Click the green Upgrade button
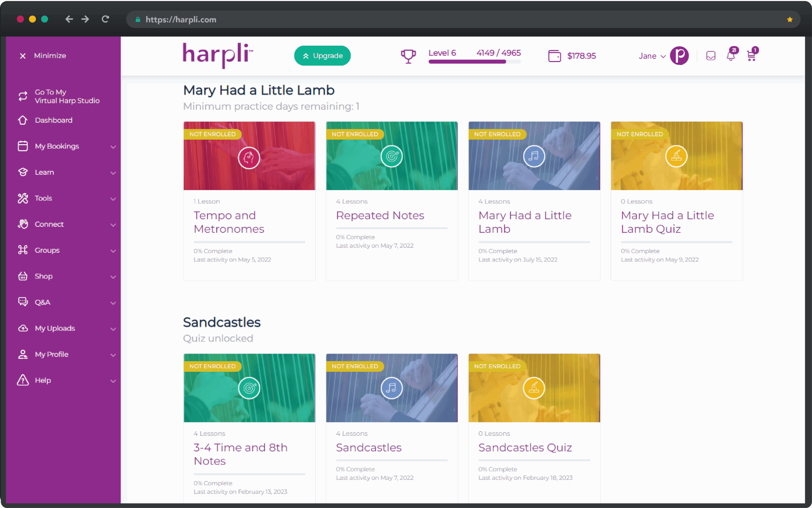Image resolution: width=812 pixels, height=508 pixels. click(322, 56)
